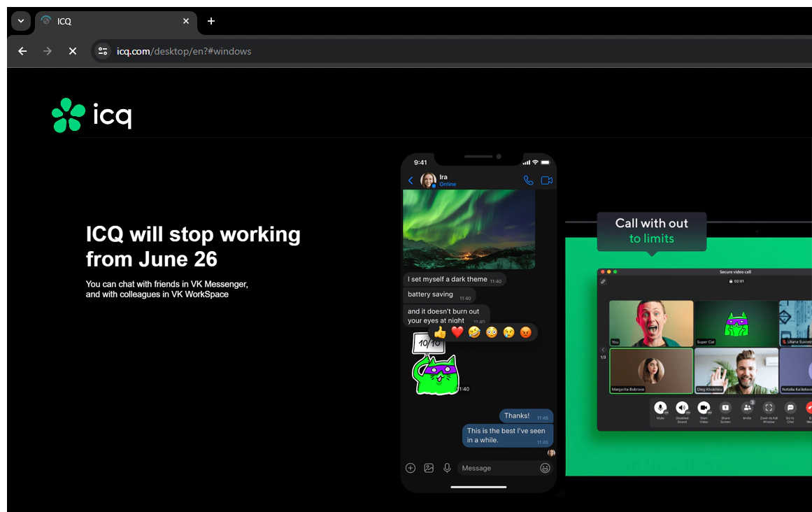Zoom the call to full window
Image resolution: width=812 pixels, height=512 pixels.
click(769, 407)
